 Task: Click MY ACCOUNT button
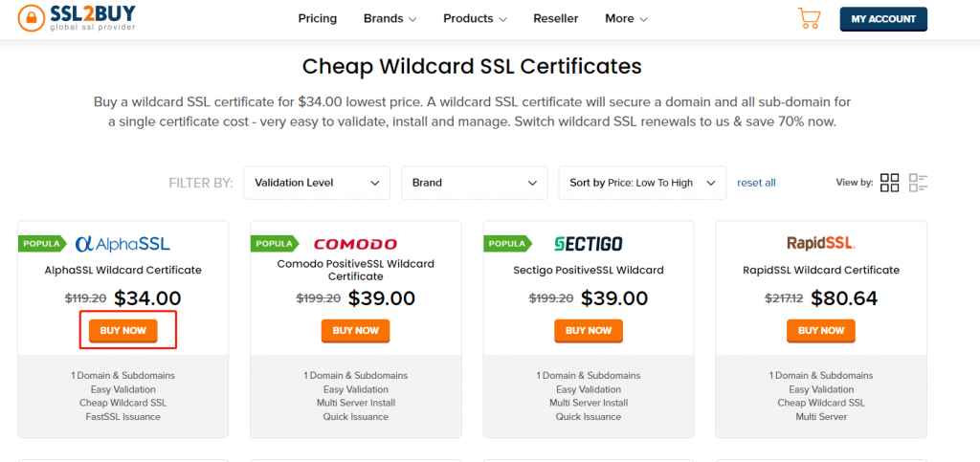[882, 18]
